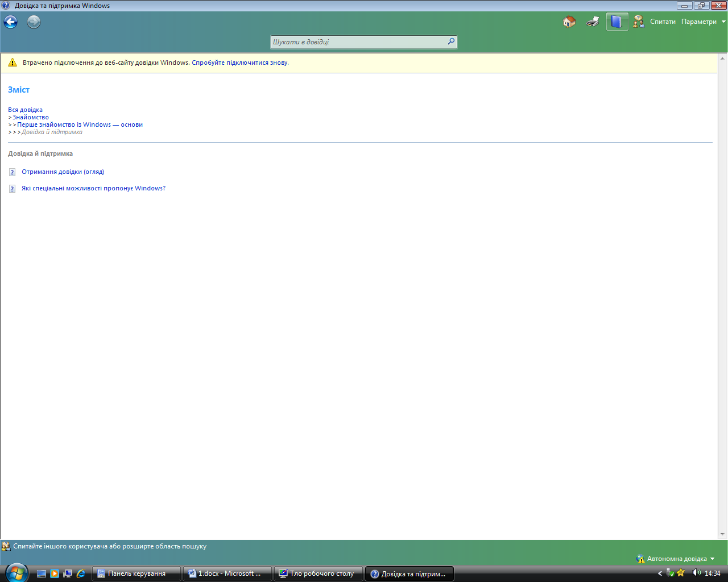Click the Спробуйте підключитися знову link

pos(240,63)
